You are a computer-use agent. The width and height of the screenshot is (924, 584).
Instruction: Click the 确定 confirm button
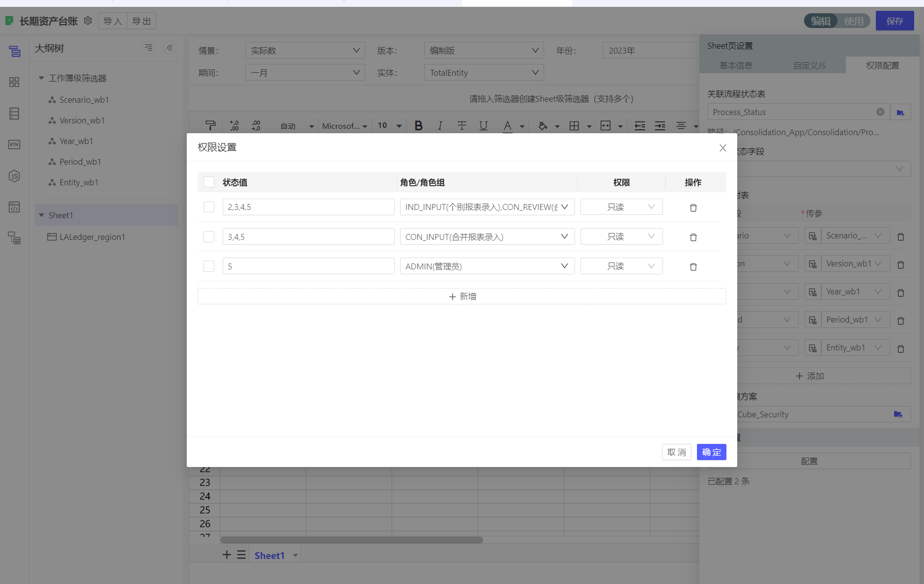click(x=711, y=452)
